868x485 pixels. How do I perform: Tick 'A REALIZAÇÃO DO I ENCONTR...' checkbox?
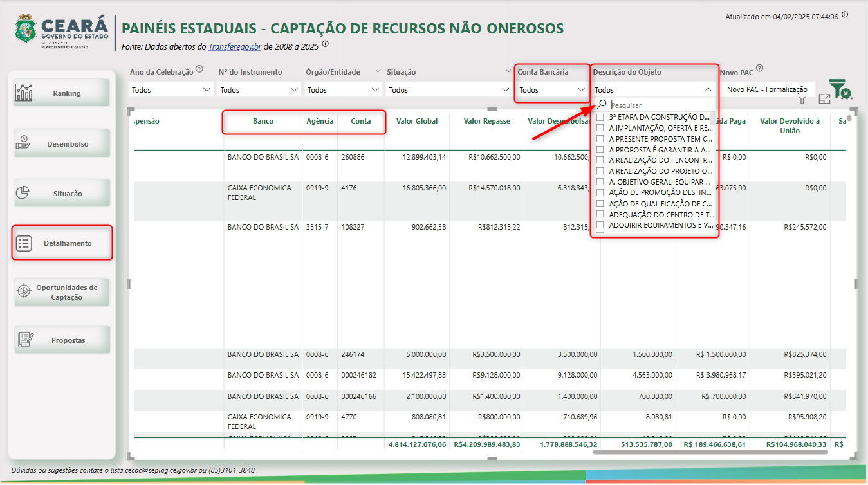[600, 160]
